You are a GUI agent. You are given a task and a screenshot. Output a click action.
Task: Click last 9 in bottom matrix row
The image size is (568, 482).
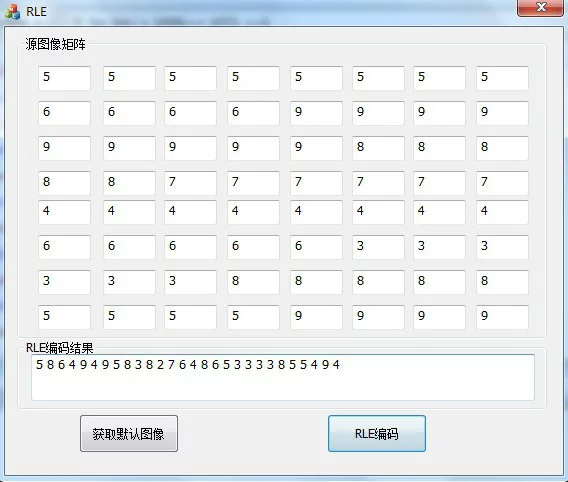point(502,317)
